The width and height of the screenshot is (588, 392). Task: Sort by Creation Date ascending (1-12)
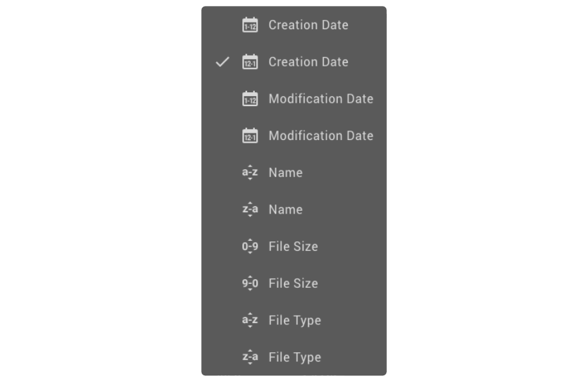pyautogui.click(x=308, y=25)
